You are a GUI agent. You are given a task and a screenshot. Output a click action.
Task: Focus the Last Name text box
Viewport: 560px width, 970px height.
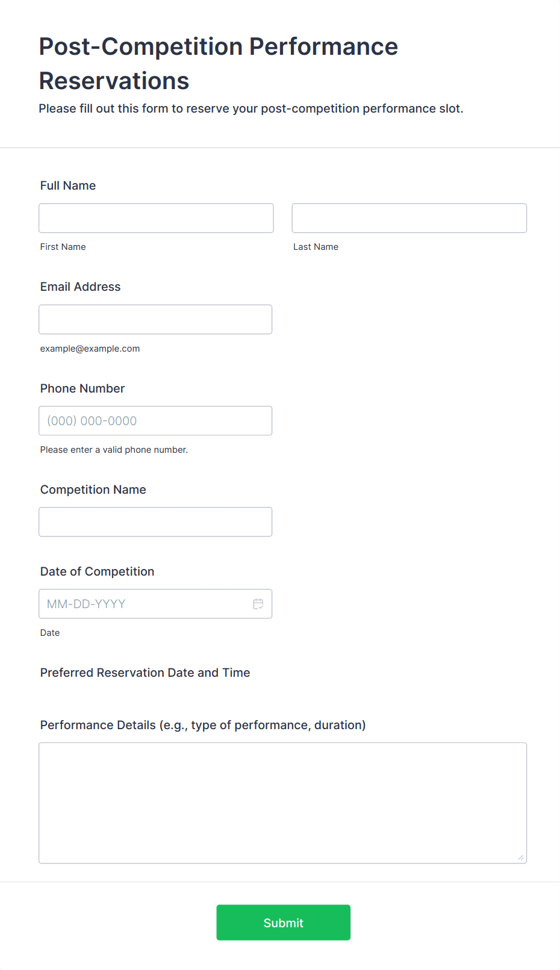click(x=409, y=218)
